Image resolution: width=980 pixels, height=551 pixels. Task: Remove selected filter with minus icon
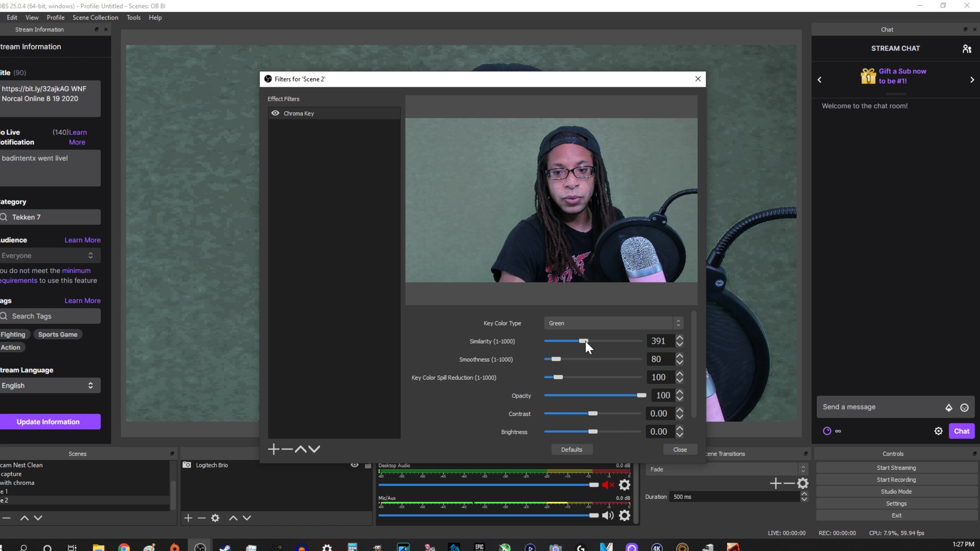(287, 449)
